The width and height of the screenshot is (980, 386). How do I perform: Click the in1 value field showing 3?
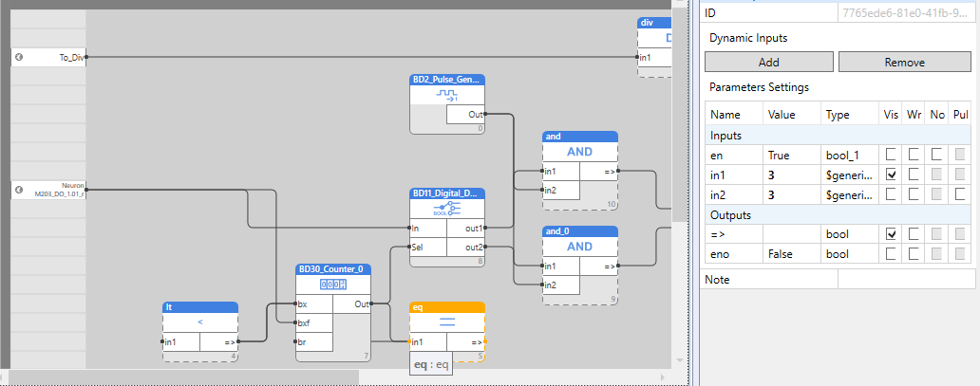click(792, 175)
